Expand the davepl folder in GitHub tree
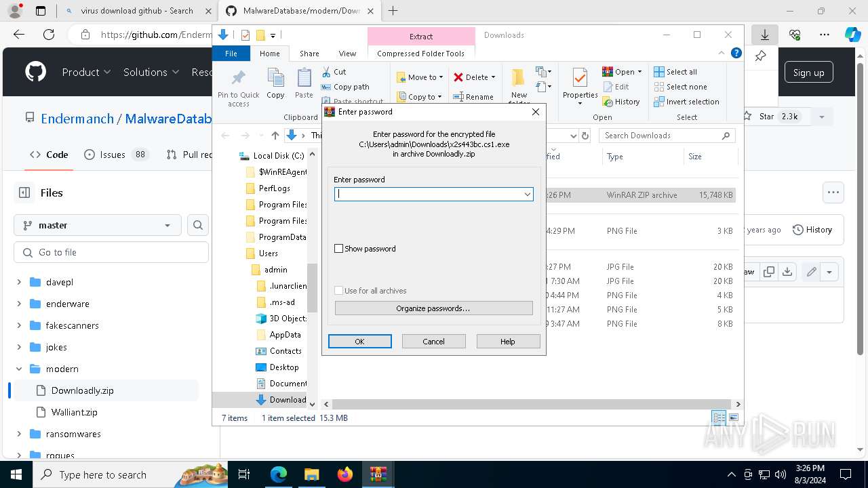The width and height of the screenshot is (868, 488). 19,282
